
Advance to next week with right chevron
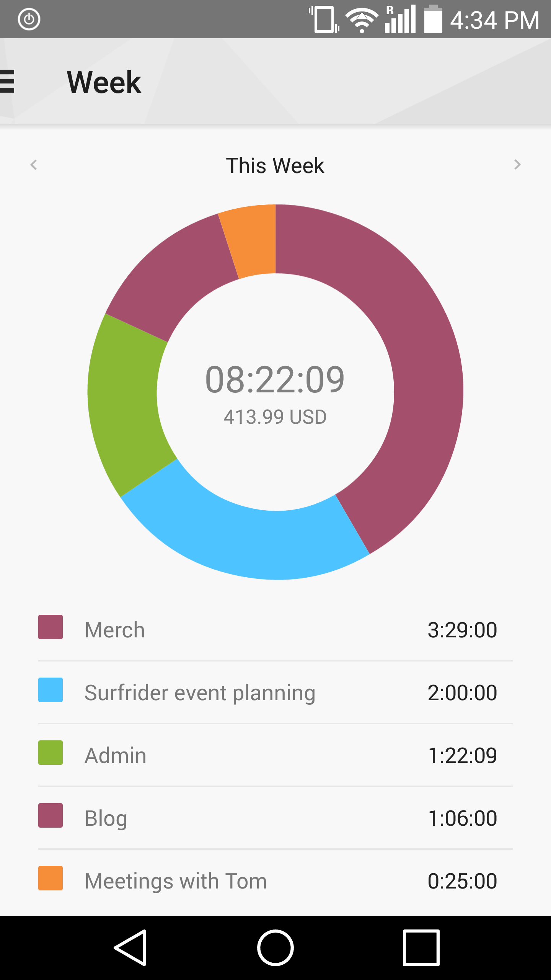(x=517, y=165)
